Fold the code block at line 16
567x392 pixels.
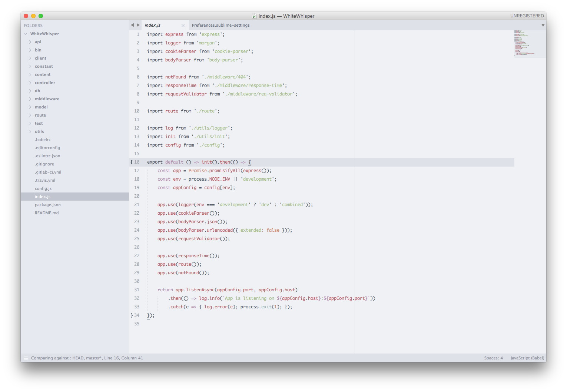coord(132,162)
